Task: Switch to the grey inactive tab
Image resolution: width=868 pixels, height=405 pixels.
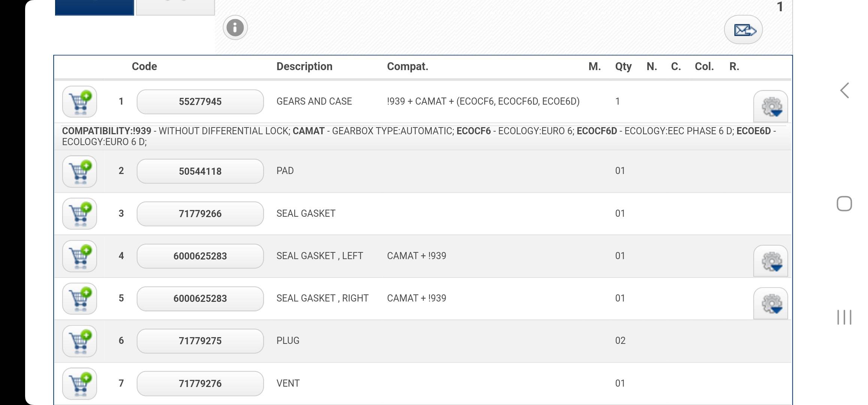Action: click(175, 7)
